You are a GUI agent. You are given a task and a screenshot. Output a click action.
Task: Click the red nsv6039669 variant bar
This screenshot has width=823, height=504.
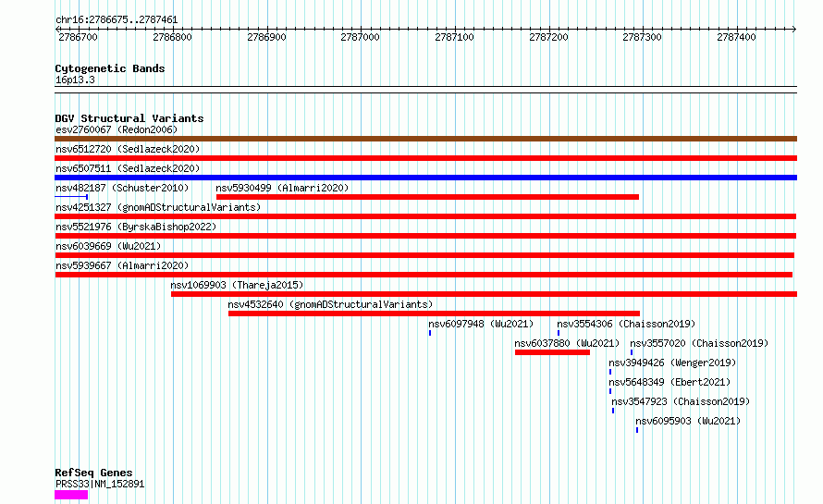[x=424, y=255]
